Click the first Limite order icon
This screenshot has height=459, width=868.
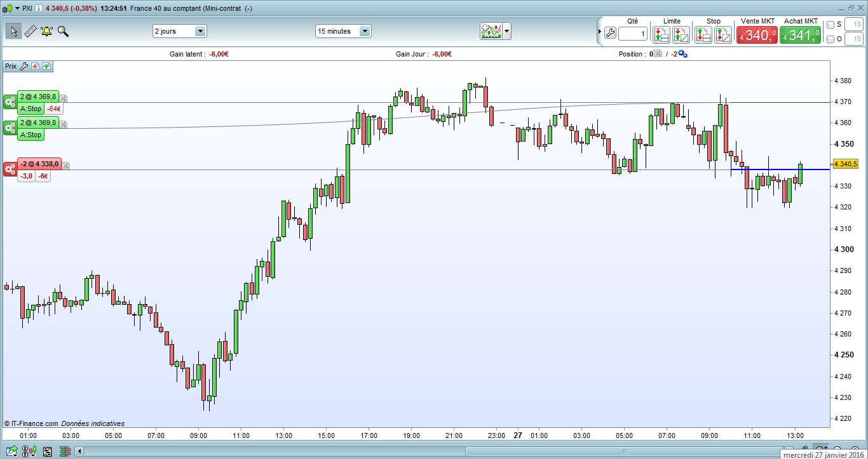[x=661, y=35]
